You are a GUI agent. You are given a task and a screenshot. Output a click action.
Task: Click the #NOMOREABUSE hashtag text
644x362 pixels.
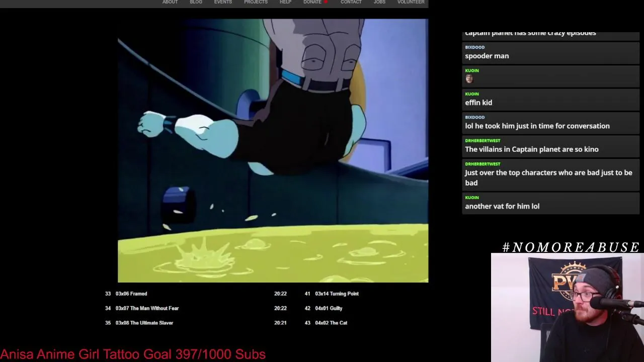tap(571, 247)
